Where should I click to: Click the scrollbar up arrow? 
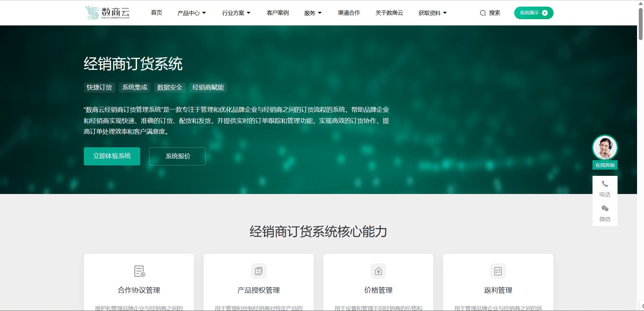641,3
